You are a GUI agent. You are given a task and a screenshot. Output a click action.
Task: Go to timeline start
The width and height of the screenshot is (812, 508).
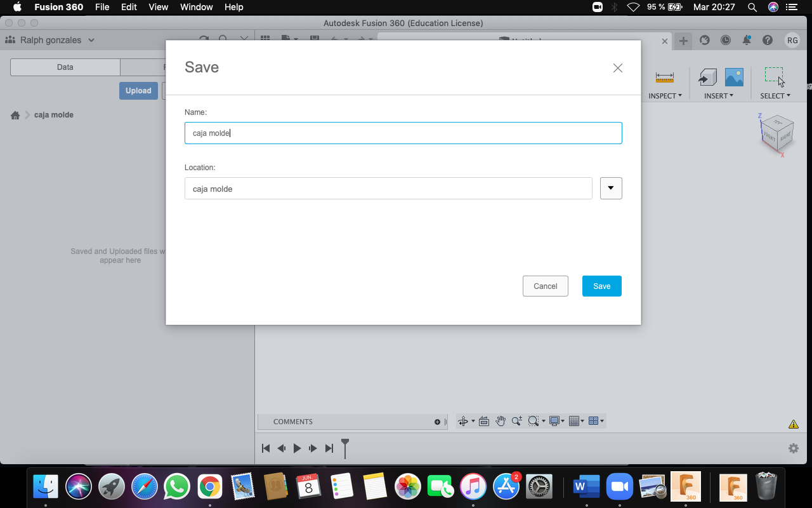[x=266, y=448]
